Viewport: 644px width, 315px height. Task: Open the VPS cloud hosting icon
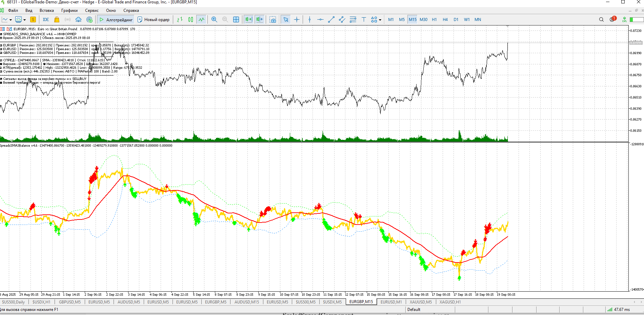pyautogui.click(x=78, y=20)
